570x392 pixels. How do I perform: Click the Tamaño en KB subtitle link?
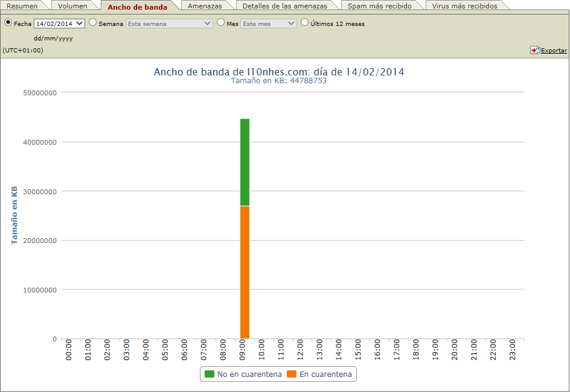coord(278,80)
